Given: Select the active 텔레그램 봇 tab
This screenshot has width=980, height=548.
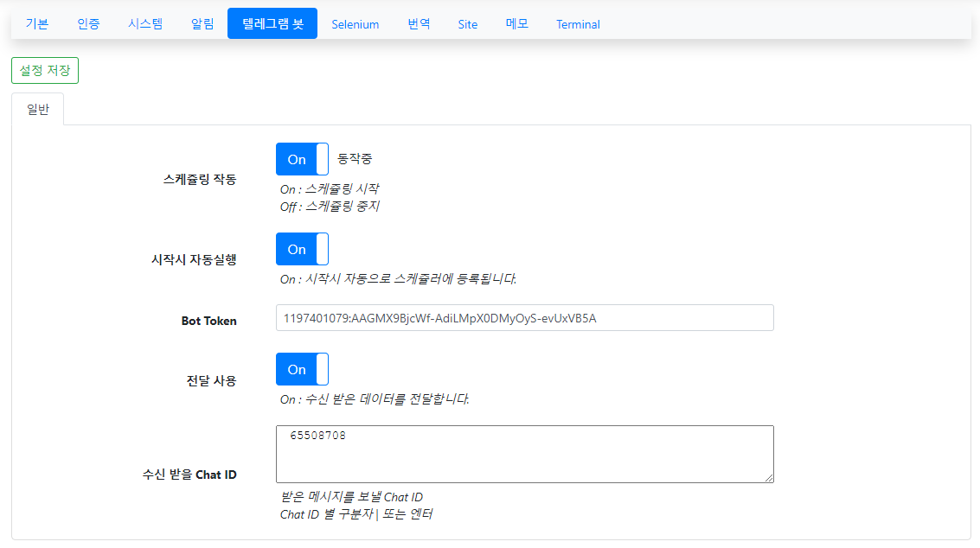Looking at the screenshot, I should (x=272, y=24).
